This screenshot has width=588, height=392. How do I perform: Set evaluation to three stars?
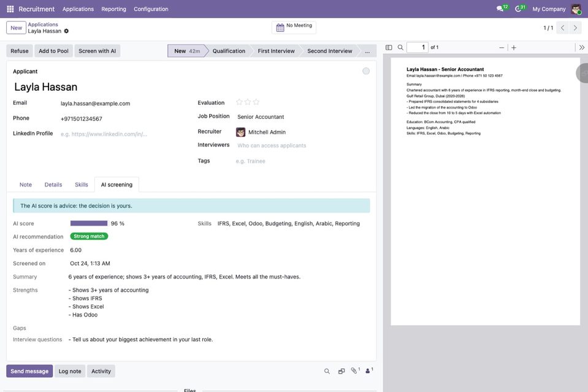tap(256, 102)
